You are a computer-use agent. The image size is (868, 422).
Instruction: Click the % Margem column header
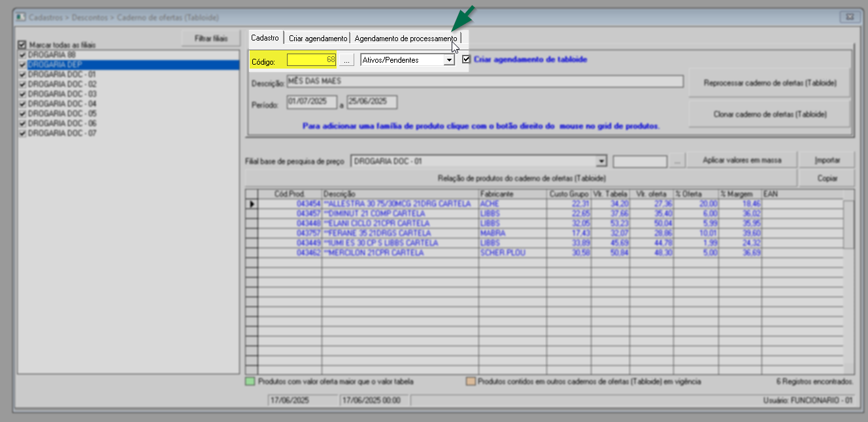point(741,194)
